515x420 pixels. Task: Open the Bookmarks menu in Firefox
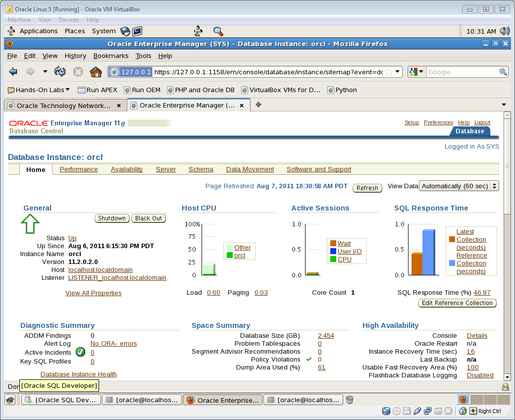click(x=110, y=56)
